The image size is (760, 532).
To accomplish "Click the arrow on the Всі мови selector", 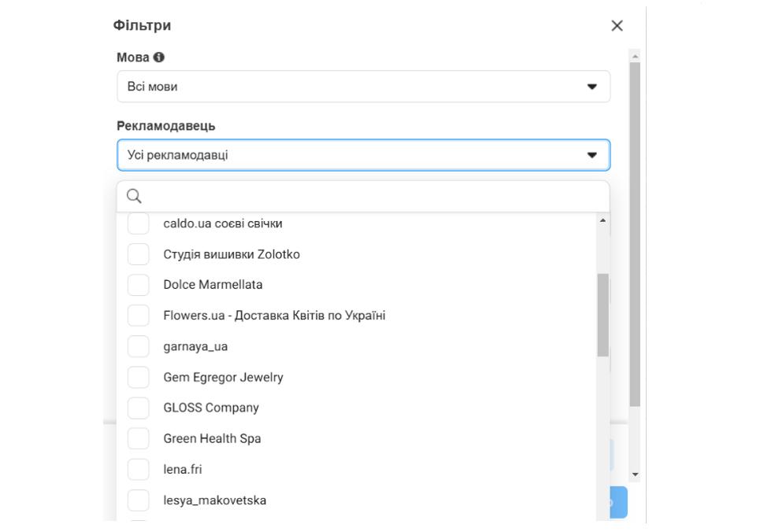I will point(591,87).
